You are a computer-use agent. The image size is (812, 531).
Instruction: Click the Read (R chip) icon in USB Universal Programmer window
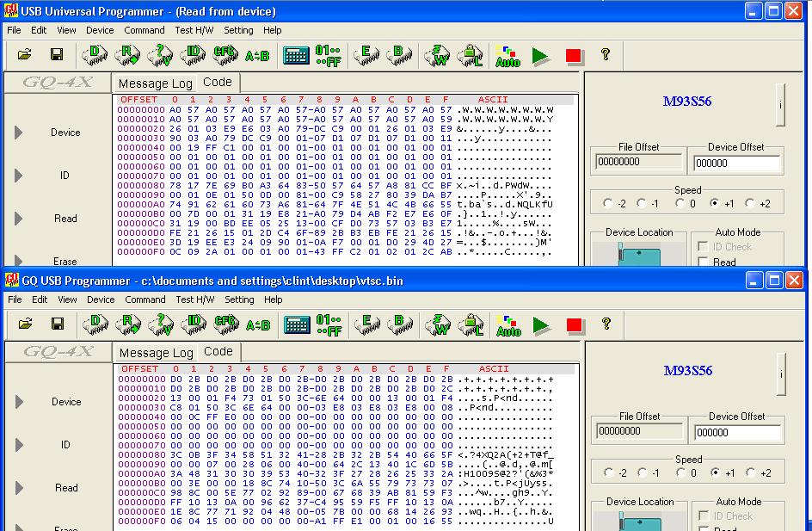coord(127,55)
